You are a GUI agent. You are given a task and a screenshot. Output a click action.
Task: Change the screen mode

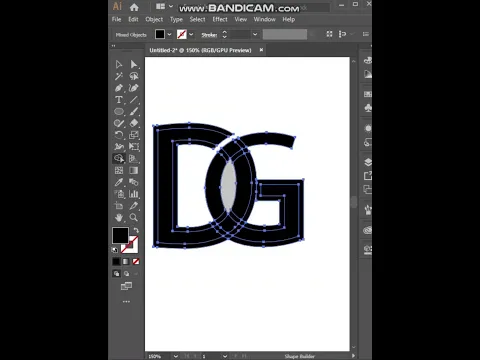point(126,286)
